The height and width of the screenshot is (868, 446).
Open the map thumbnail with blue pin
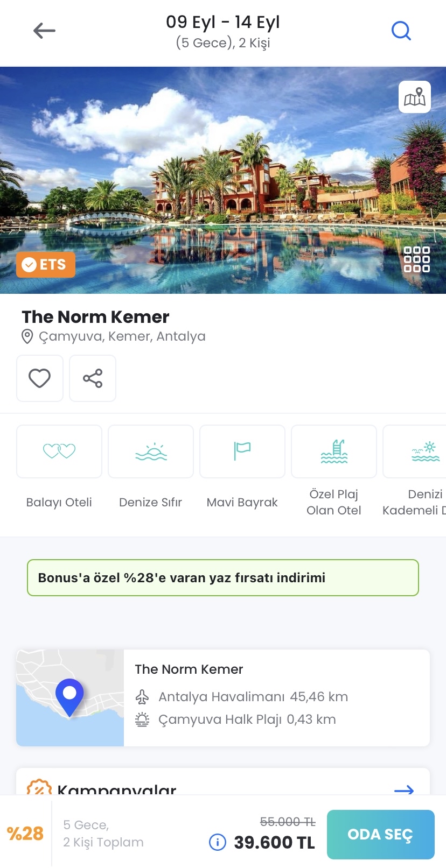tap(70, 698)
